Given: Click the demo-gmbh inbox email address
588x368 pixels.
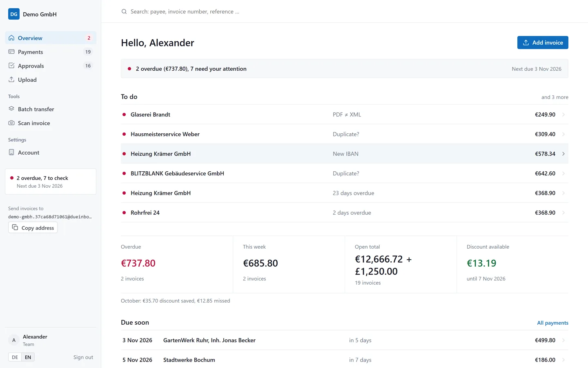Looking at the screenshot, I should pos(50,217).
